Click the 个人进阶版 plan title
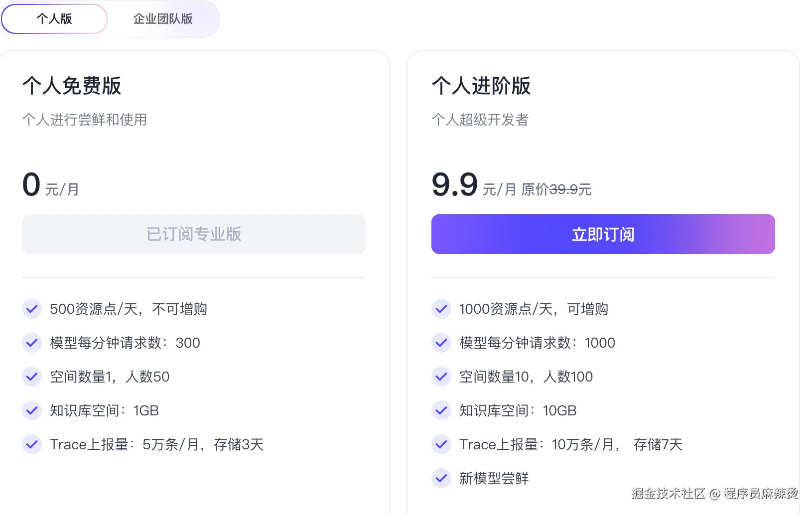 pos(481,86)
